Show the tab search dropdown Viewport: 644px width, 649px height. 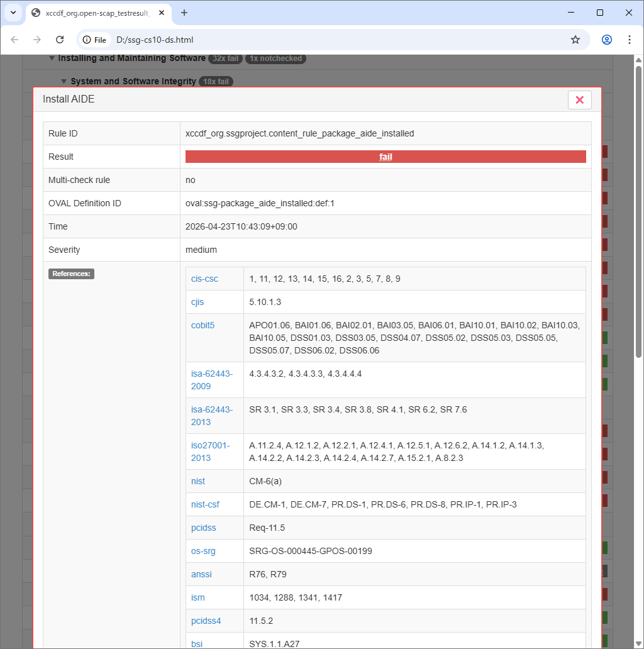[13, 13]
